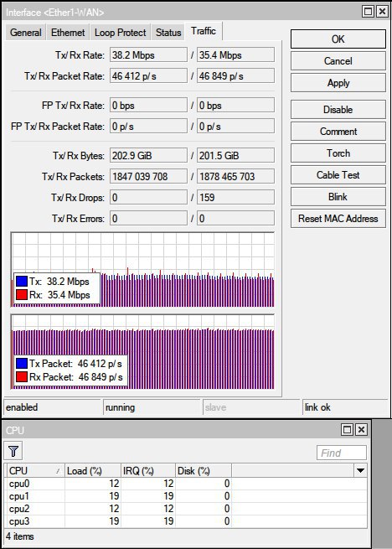The height and width of the screenshot is (549, 392).
Task: Select the Loop Protect tab
Action: pyautogui.click(x=120, y=33)
